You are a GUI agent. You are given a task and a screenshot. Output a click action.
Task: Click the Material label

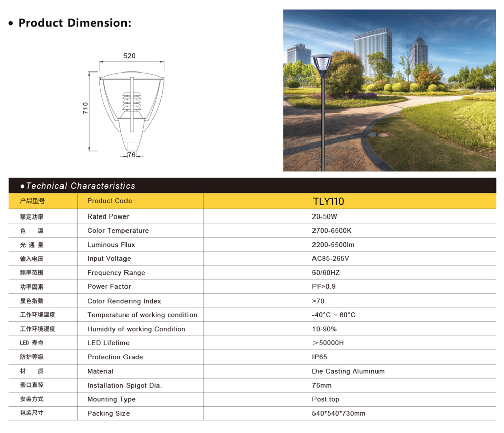[x=101, y=371]
